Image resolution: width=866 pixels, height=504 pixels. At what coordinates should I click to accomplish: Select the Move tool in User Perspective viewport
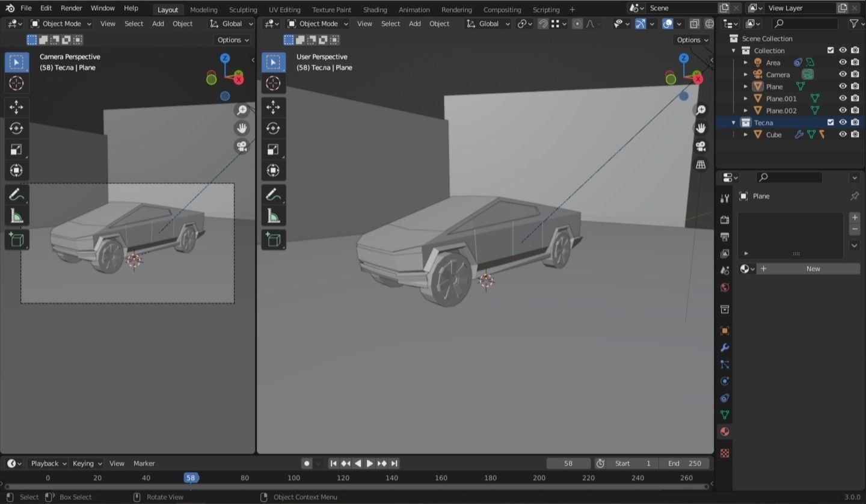click(273, 107)
